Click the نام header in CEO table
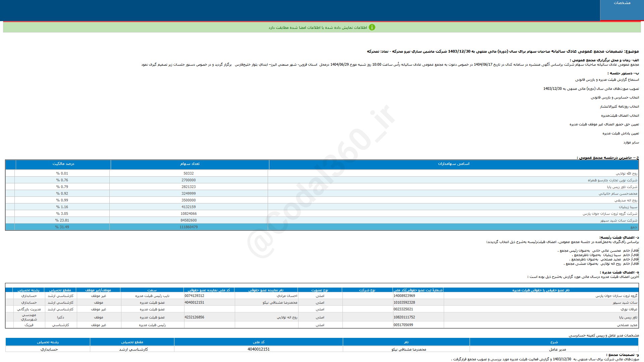Image resolution: width=644 pixels, height=362 pixels. coord(406,342)
